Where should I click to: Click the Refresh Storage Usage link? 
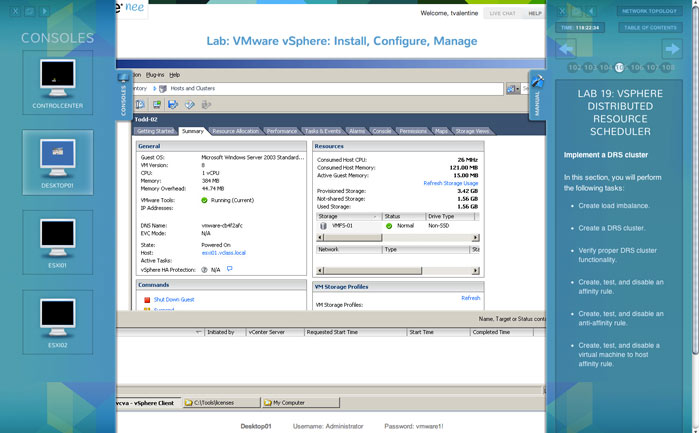(450, 183)
